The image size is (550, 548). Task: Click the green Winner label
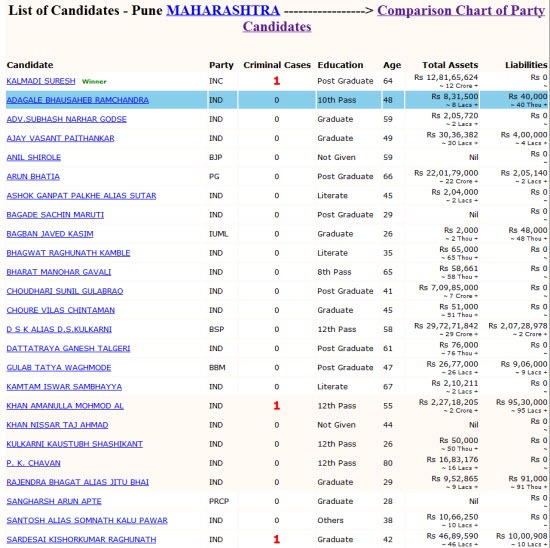94,82
